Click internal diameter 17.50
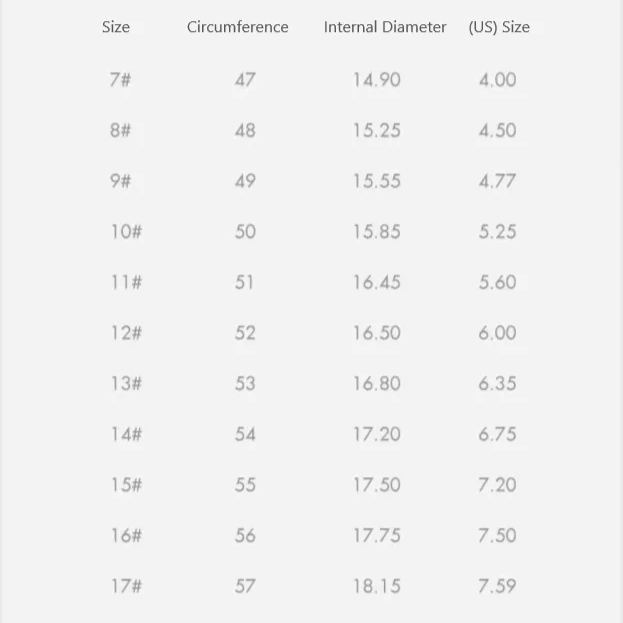The image size is (623, 623). pyautogui.click(x=376, y=485)
